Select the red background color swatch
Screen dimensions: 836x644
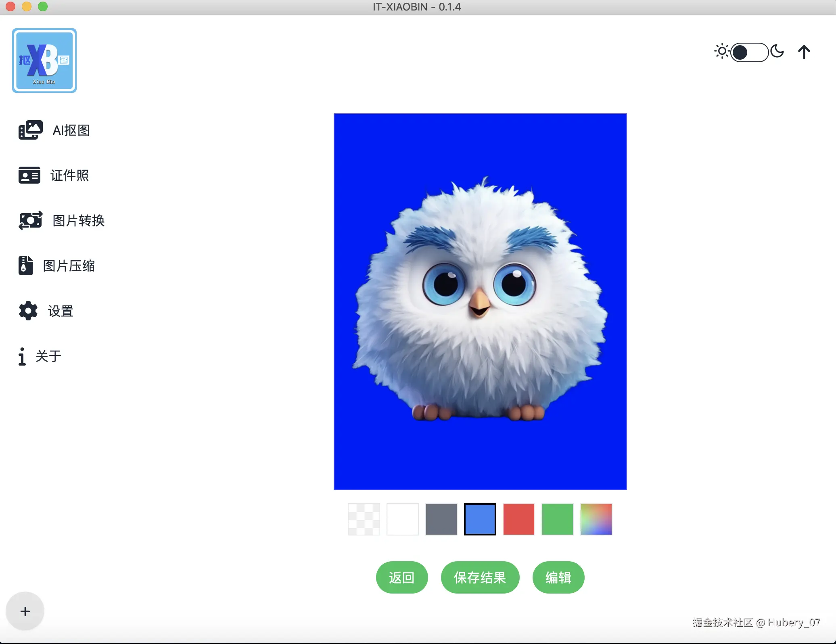click(518, 519)
